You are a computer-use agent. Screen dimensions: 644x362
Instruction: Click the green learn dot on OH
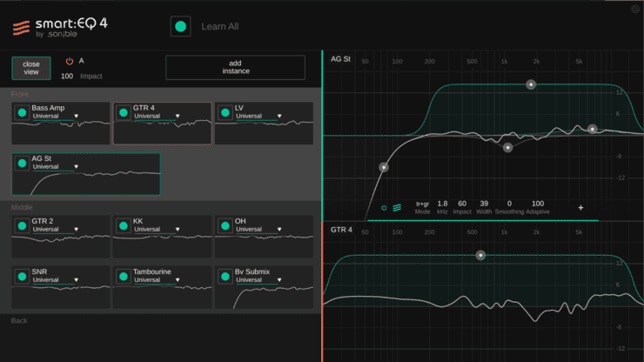coord(225,225)
